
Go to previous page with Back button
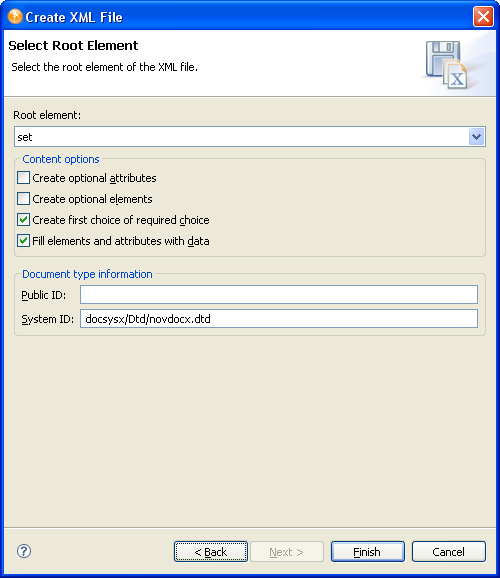point(211,551)
